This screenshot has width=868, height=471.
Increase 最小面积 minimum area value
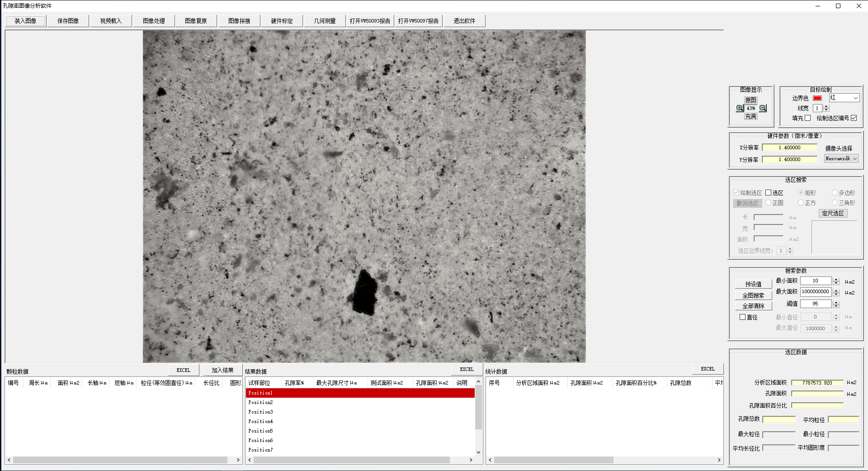[x=836, y=279]
